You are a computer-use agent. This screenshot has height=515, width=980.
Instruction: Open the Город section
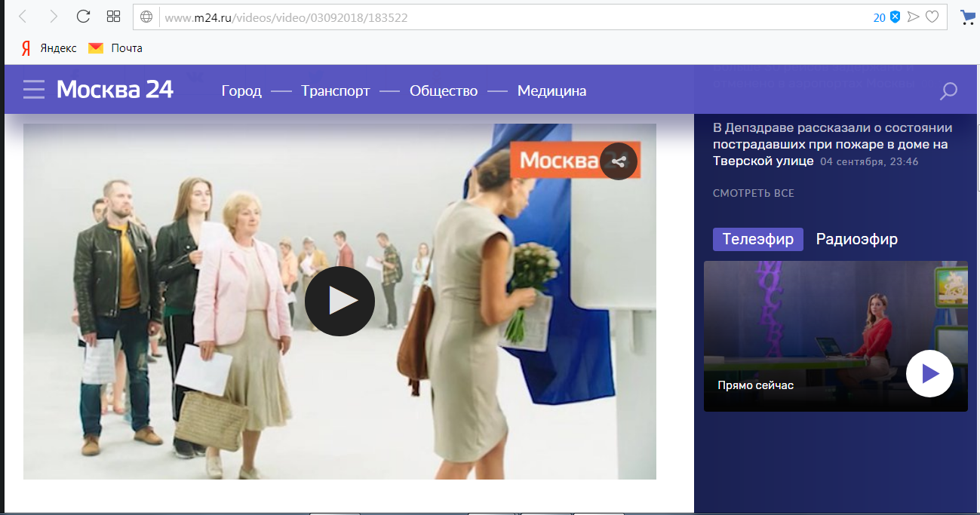coord(241,91)
